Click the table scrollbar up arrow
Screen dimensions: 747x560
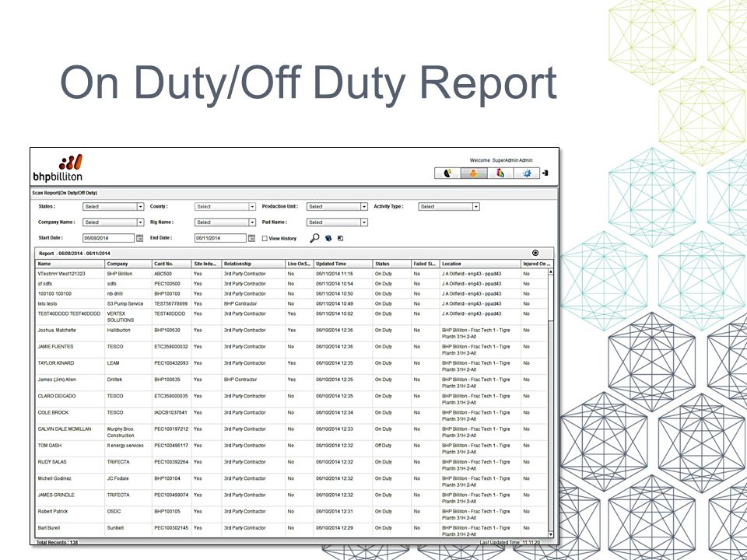click(551, 272)
